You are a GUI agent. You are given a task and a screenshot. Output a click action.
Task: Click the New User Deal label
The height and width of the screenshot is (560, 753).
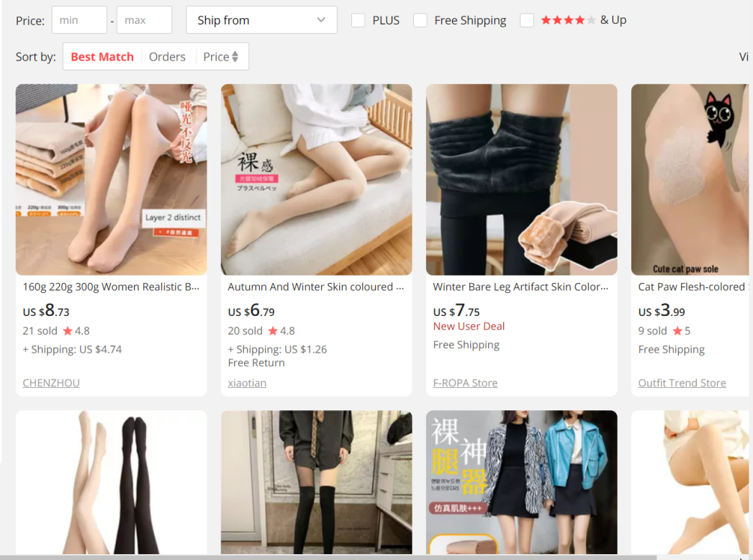(469, 326)
